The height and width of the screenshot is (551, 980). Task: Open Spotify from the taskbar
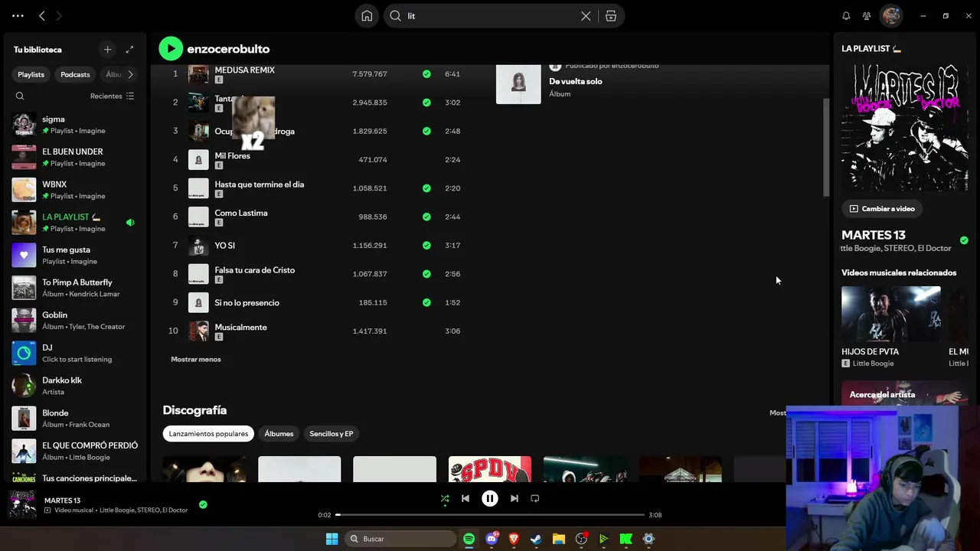(469, 539)
